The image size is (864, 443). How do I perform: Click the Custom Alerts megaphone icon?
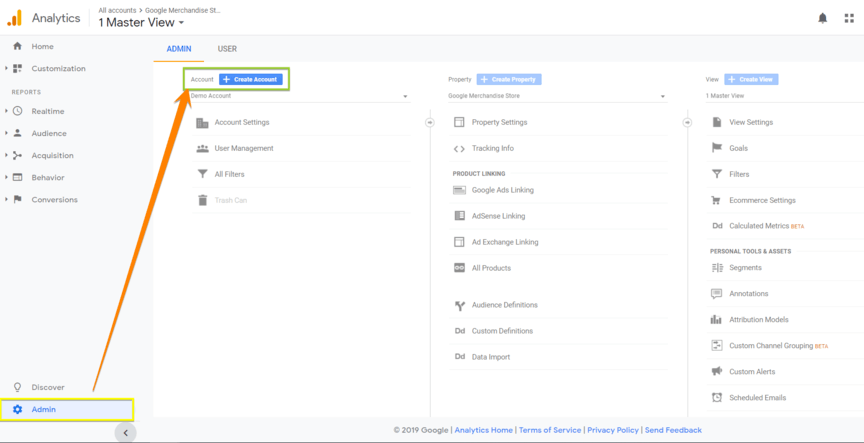click(x=716, y=371)
